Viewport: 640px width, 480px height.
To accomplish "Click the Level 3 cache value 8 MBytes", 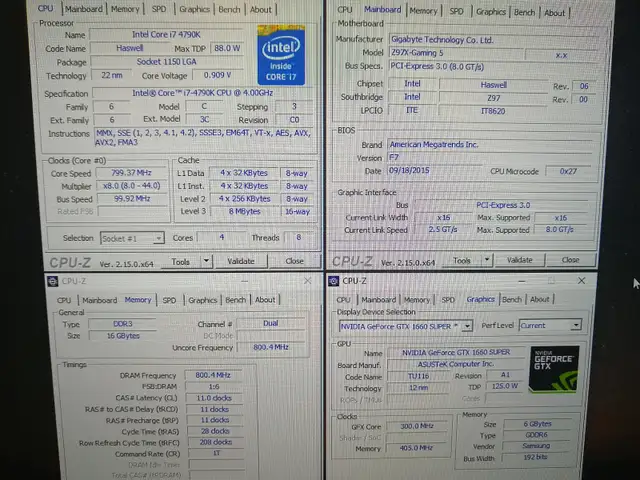I will point(244,211).
